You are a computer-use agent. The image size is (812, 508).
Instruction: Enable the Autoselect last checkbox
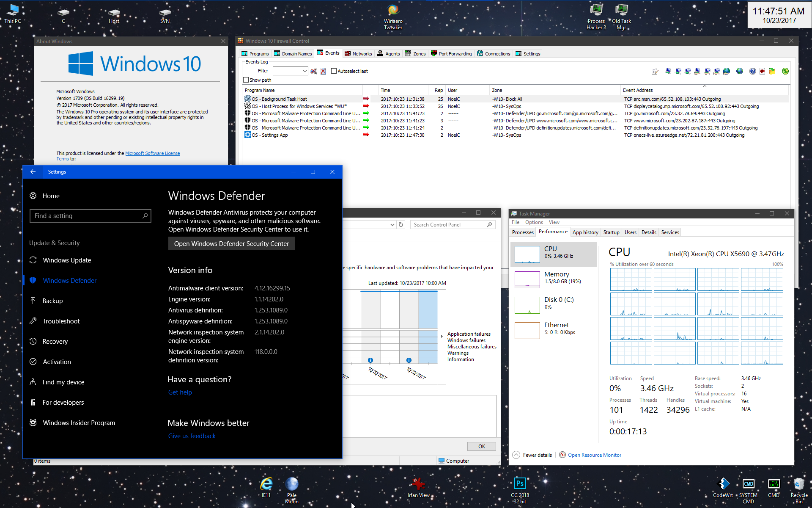coord(334,71)
